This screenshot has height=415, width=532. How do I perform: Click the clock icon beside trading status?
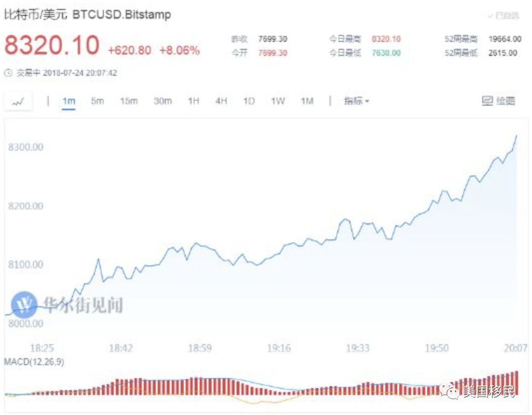(x=8, y=73)
